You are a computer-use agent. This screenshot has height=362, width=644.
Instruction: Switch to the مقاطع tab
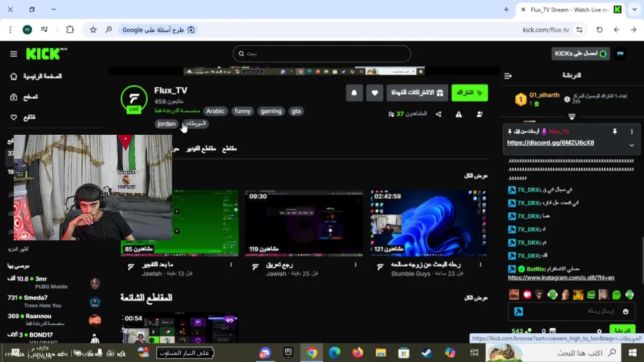coord(229,149)
